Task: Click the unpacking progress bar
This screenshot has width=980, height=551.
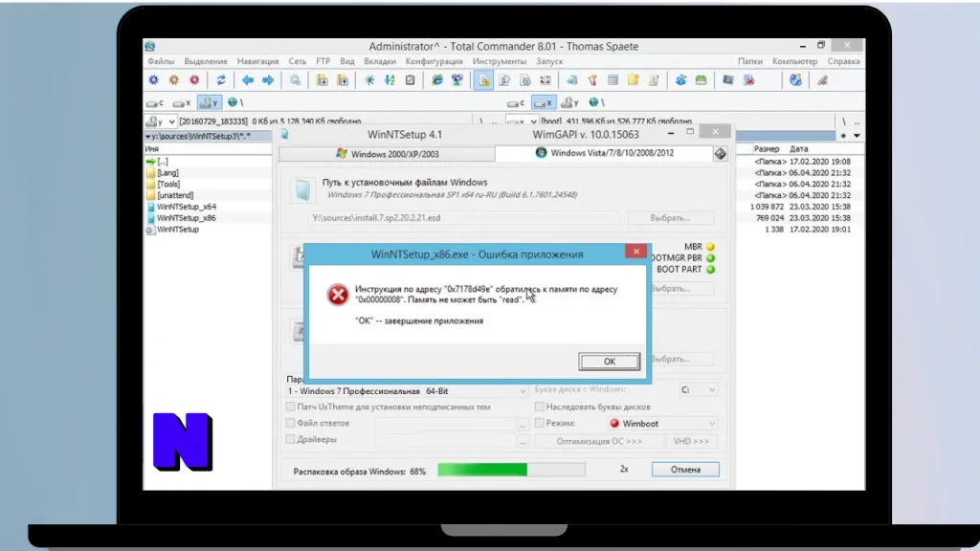Action: point(511,470)
